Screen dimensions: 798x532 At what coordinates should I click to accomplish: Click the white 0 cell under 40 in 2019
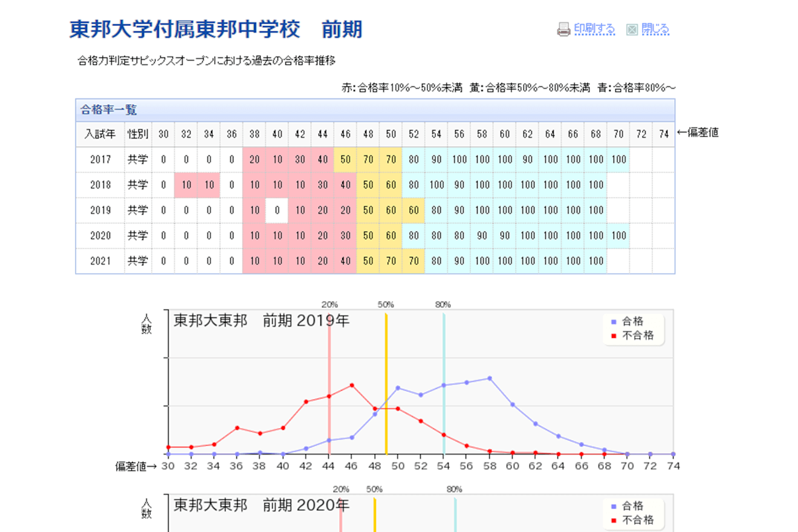coord(277,210)
